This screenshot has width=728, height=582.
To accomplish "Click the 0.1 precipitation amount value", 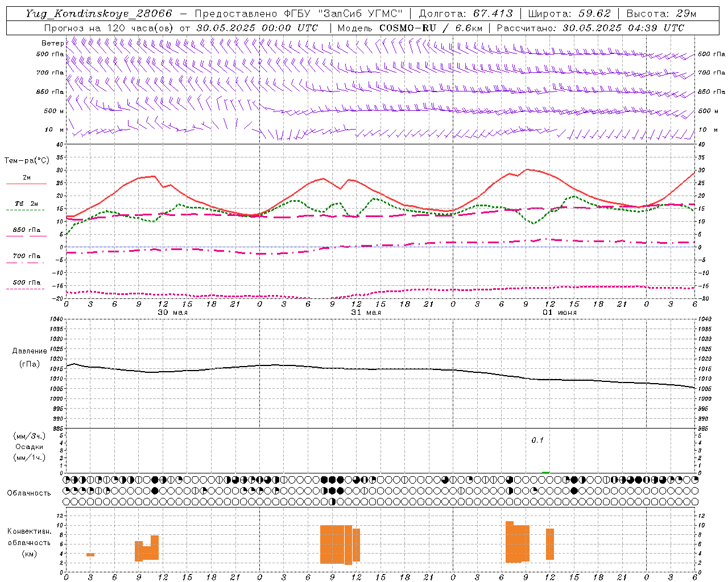I will [537, 440].
